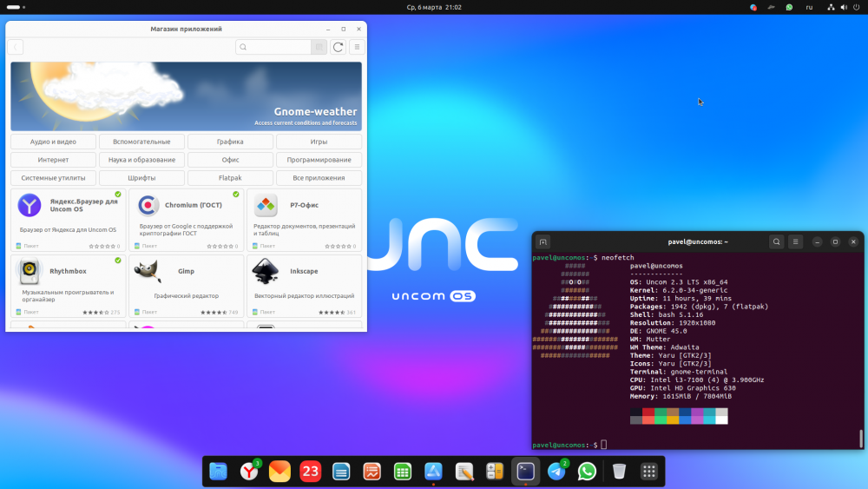Open the text editor with pencil in dock

[464, 472]
